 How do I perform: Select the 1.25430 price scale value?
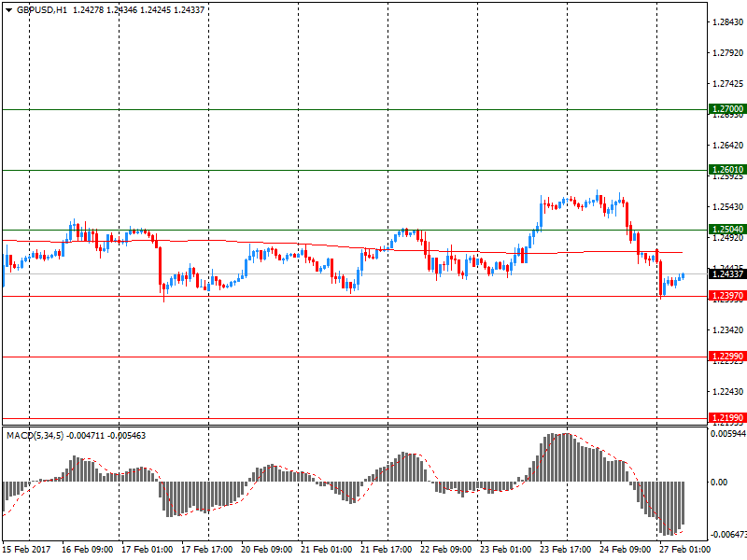click(728, 206)
